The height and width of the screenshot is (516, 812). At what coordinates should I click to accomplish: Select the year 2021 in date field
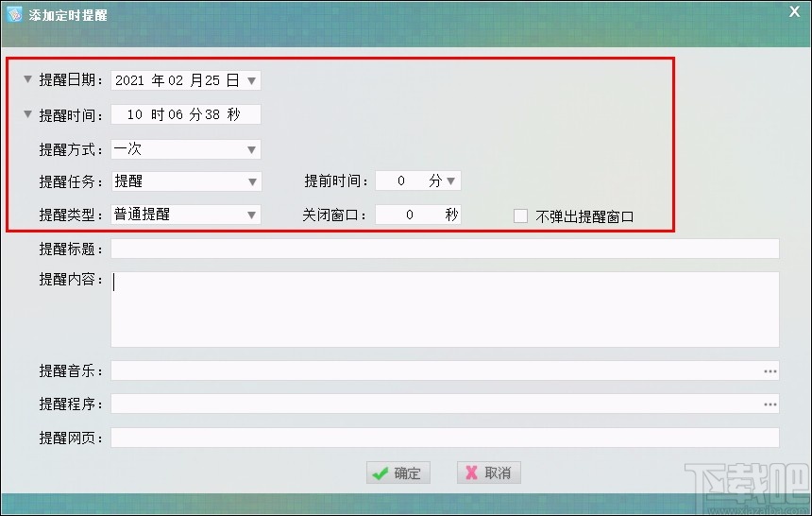click(129, 80)
